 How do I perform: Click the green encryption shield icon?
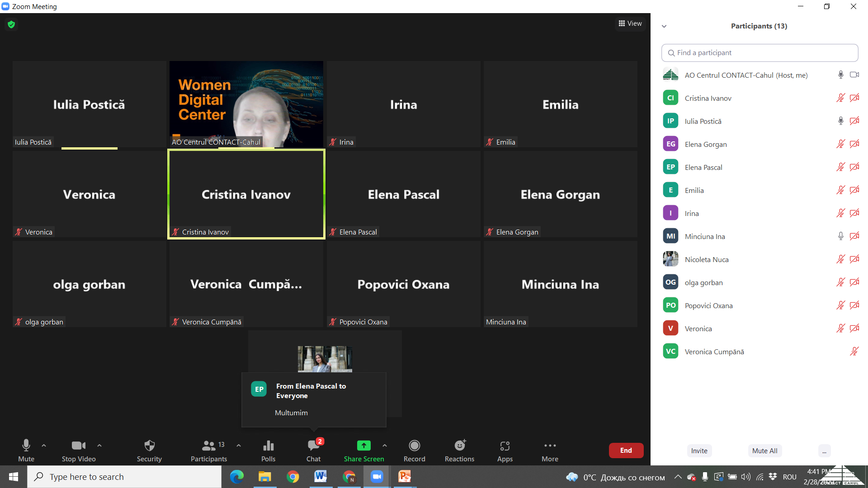[11, 24]
